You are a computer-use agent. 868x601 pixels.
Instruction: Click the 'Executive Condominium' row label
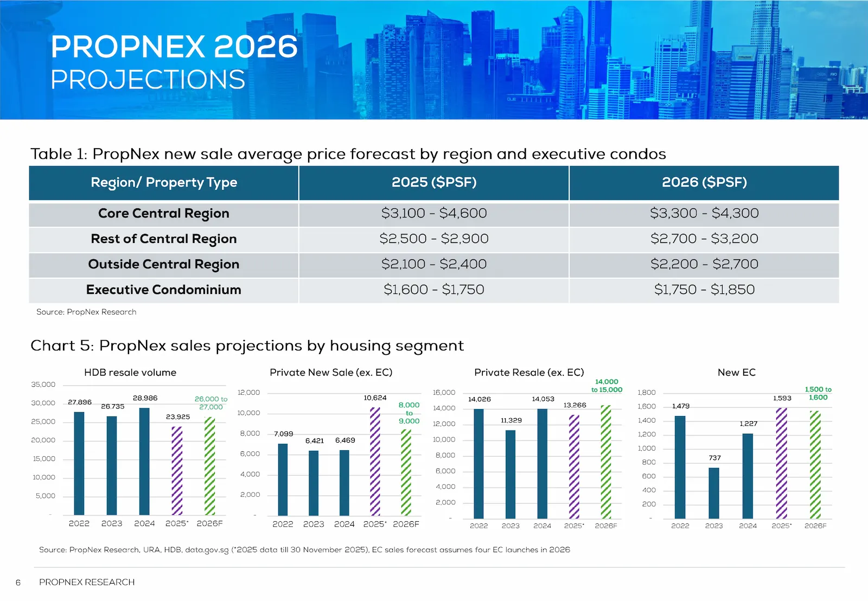pos(164,290)
